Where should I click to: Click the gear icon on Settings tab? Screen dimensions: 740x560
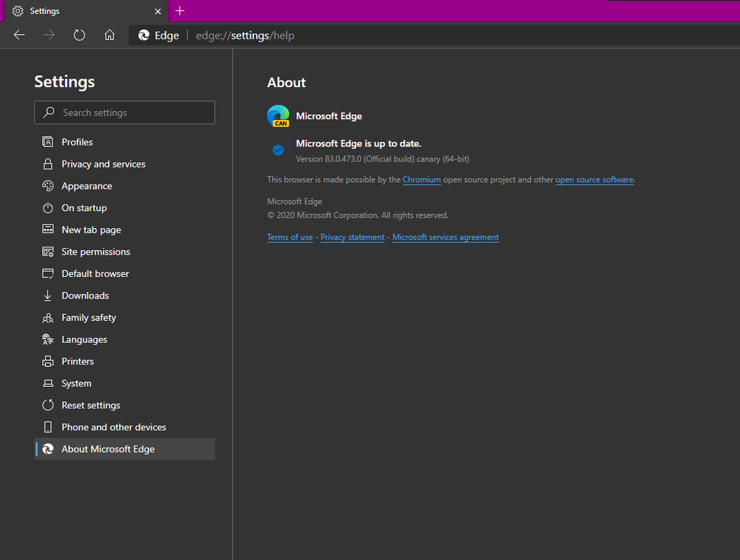[18, 11]
